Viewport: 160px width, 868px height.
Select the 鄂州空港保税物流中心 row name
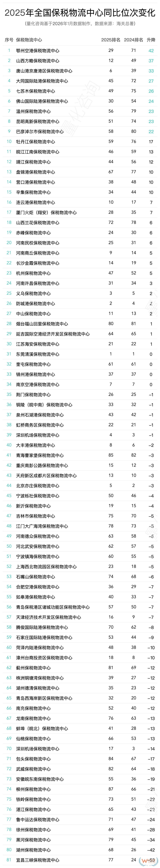click(x=38, y=51)
